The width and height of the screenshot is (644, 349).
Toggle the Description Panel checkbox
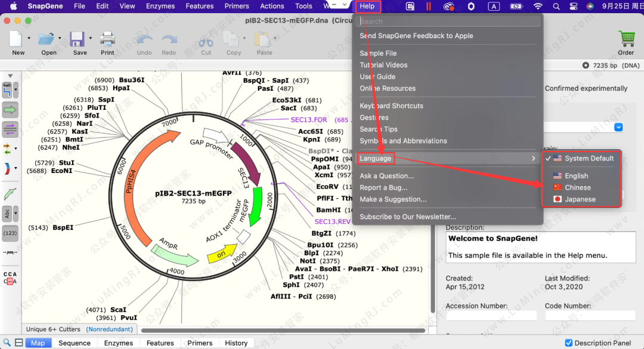[x=569, y=343]
